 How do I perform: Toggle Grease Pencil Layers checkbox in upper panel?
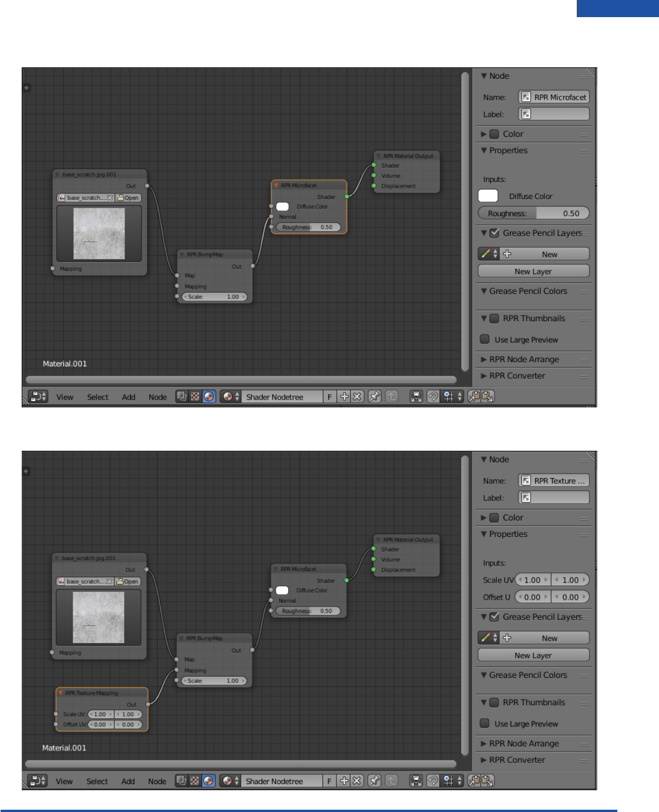(495, 233)
